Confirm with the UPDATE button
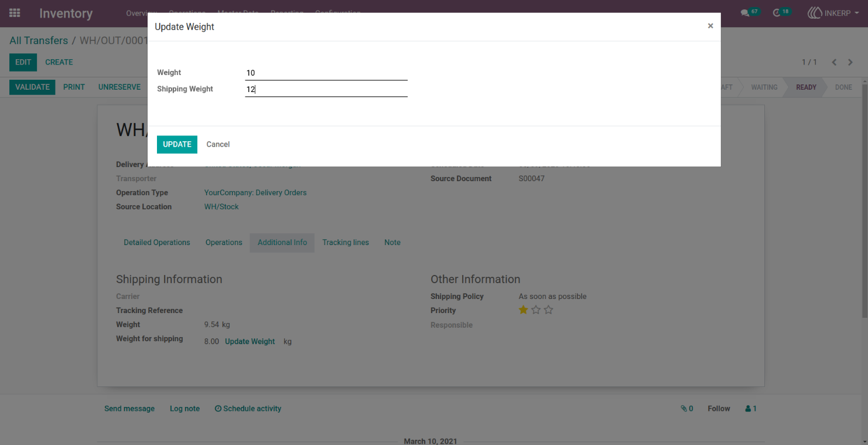 coord(177,144)
